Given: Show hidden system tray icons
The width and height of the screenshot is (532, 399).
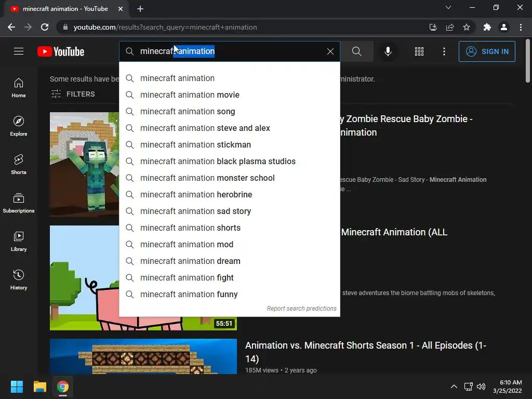Looking at the screenshot, I should click(454, 387).
